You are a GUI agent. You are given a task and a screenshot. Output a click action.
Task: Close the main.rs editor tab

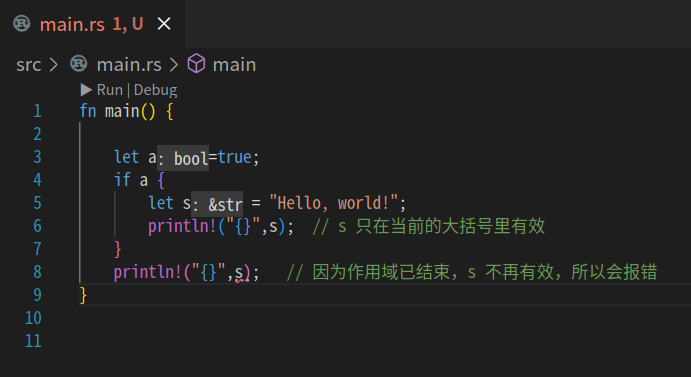[x=164, y=23]
